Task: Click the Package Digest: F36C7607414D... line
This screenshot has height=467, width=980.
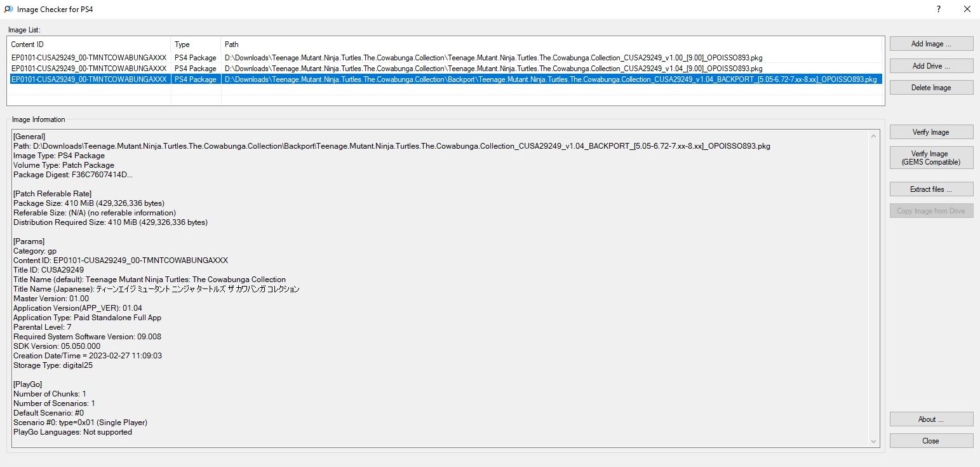Action: pos(73,174)
